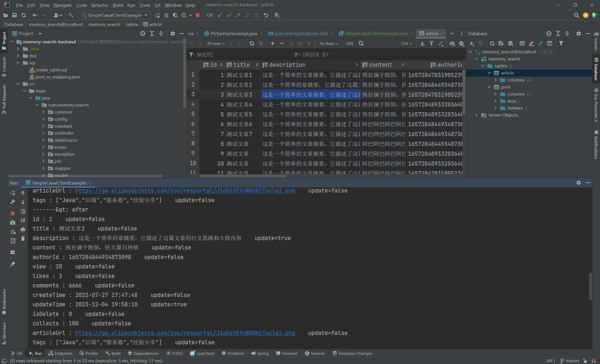
Task: Expand the post table's indexes folder
Action: 495,108
